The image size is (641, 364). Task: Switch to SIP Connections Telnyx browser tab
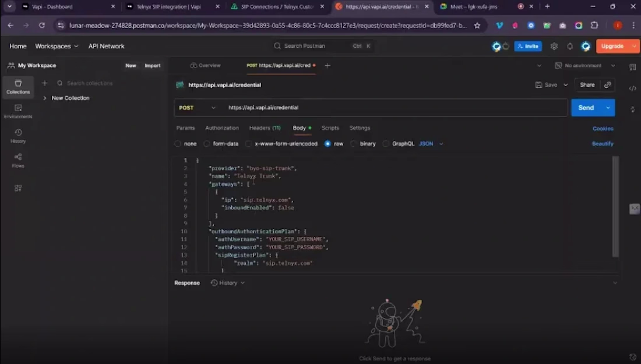[277, 6]
